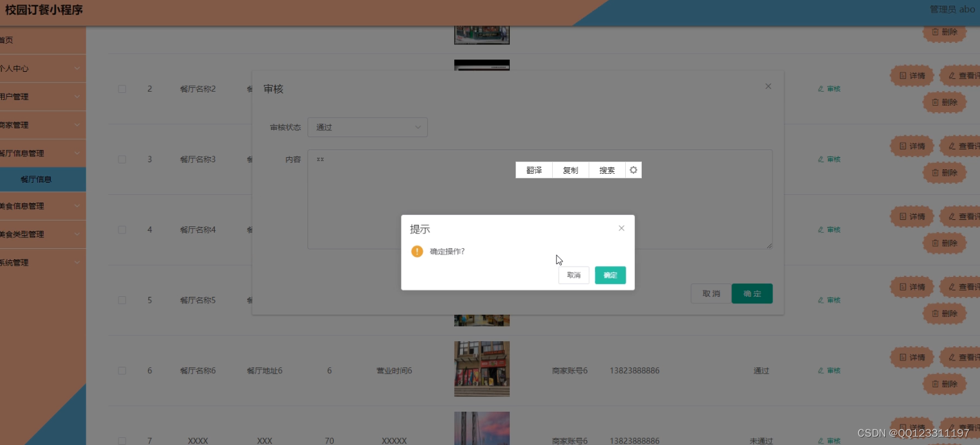
Task: Click the thumbnail image in row 7
Action: [482, 428]
